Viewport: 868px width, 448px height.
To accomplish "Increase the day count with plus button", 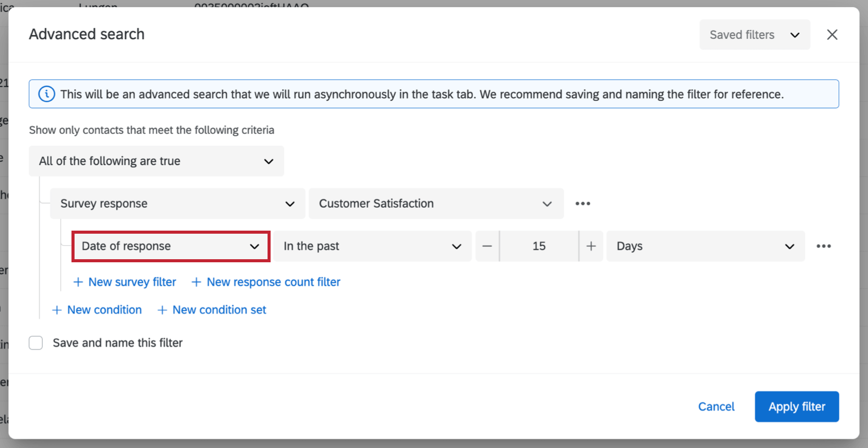I will 591,246.
